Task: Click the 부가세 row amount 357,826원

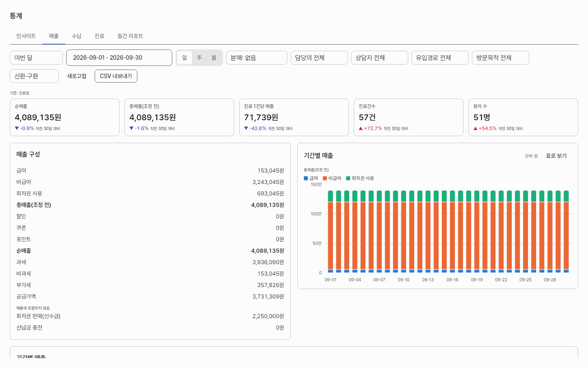Action: 270,285
